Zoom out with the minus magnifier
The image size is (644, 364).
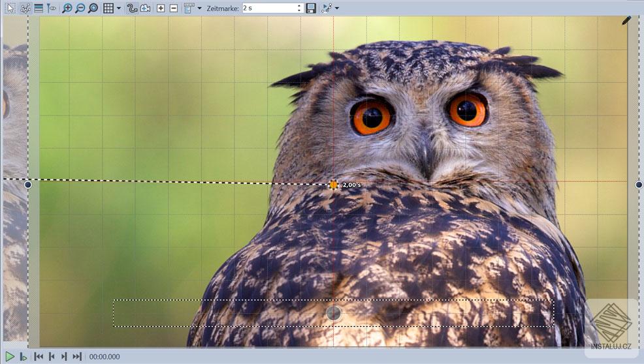(80, 8)
